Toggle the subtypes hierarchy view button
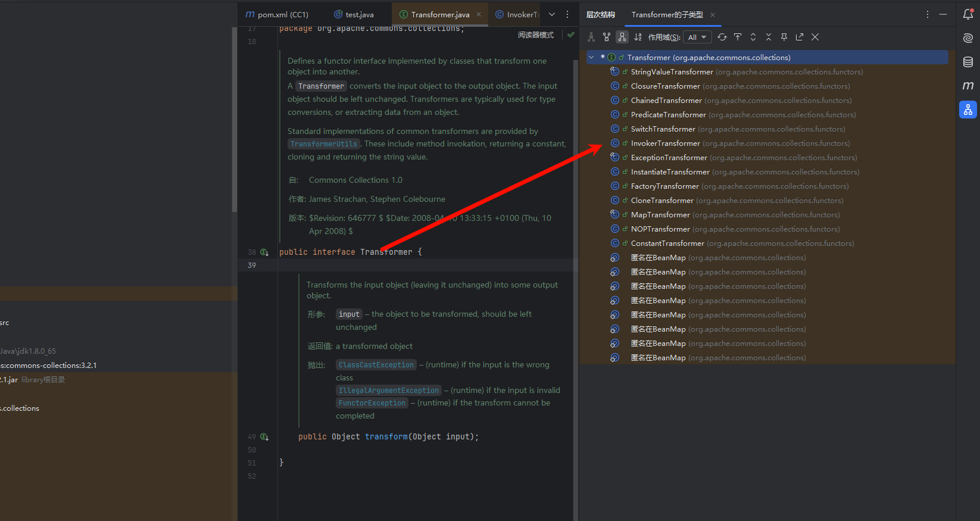 622,37
